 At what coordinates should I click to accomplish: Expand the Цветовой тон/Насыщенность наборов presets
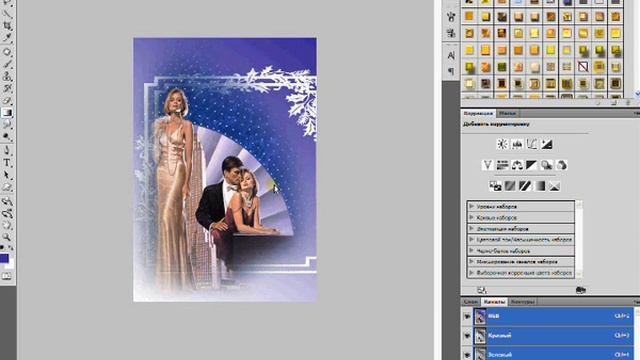coord(471,240)
